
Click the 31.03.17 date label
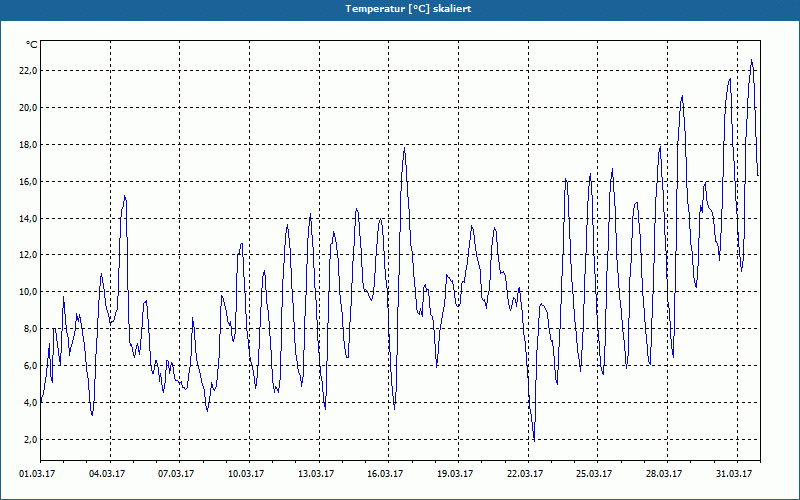click(x=734, y=474)
